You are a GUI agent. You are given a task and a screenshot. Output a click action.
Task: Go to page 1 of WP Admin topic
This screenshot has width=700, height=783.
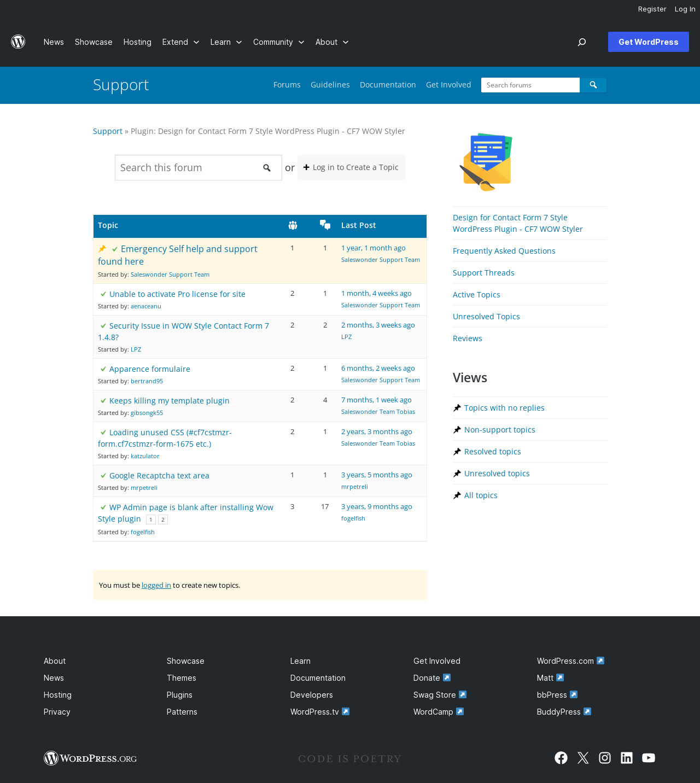(x=151, y=519)
